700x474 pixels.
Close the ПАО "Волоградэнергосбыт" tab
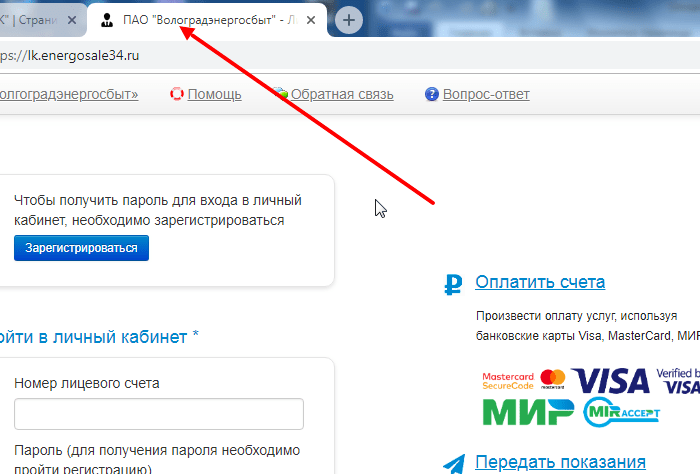311,20
